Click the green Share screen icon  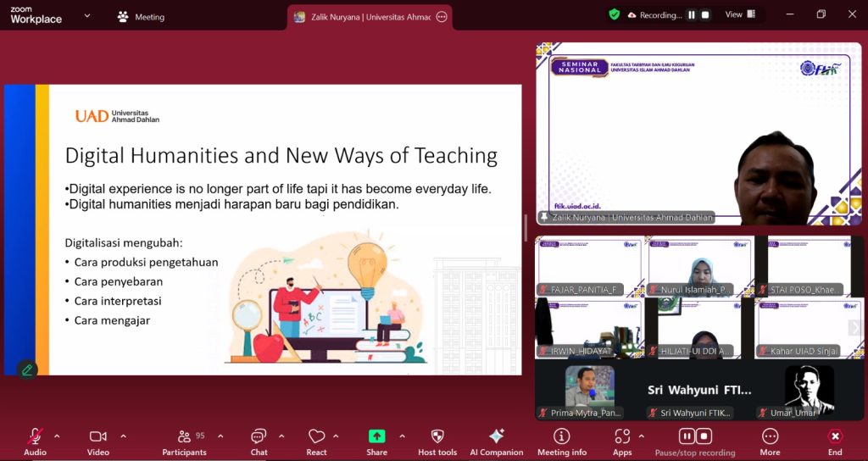tap(376, 437)
